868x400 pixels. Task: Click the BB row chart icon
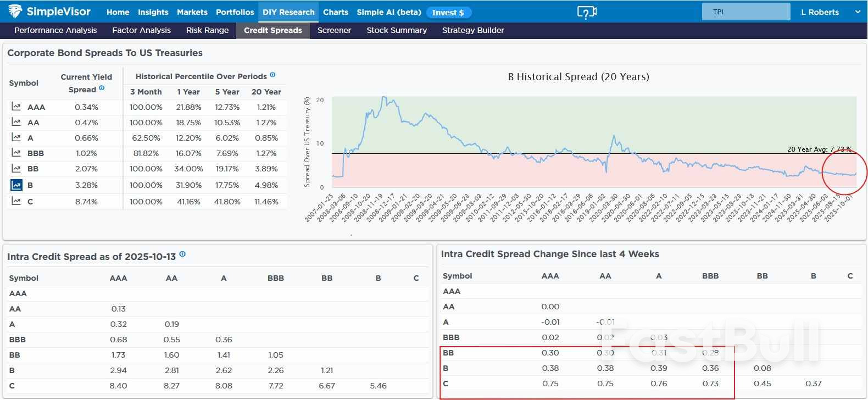click(x=16, y=169)
